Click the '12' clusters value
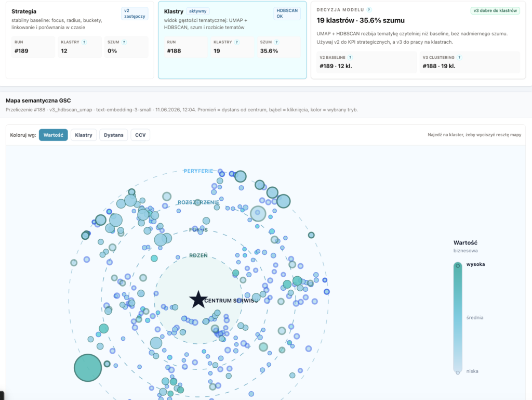The height and width of the screenshot is (400, 532). click(64, 51)
